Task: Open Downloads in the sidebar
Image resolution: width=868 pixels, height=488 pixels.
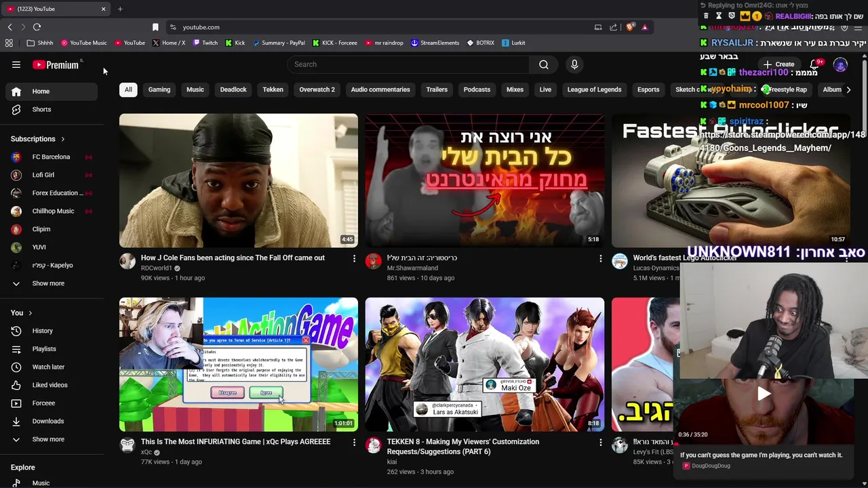Action: click(52, 421)
